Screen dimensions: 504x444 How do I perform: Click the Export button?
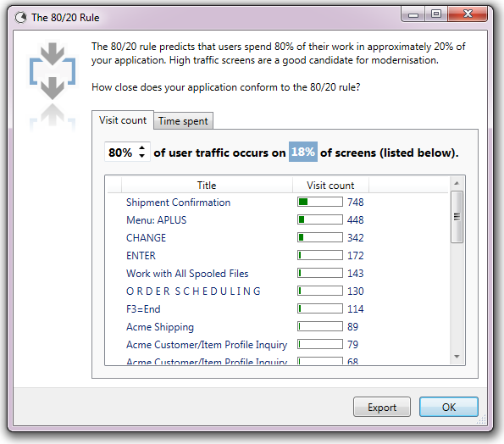[x=382, y=407]
